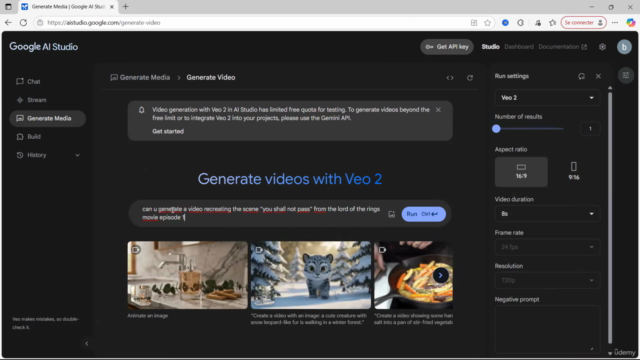Go back in the browser

point(8,23)
